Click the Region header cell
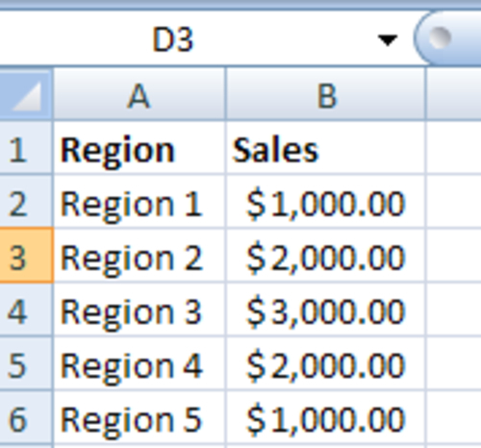 coord(139,149)
